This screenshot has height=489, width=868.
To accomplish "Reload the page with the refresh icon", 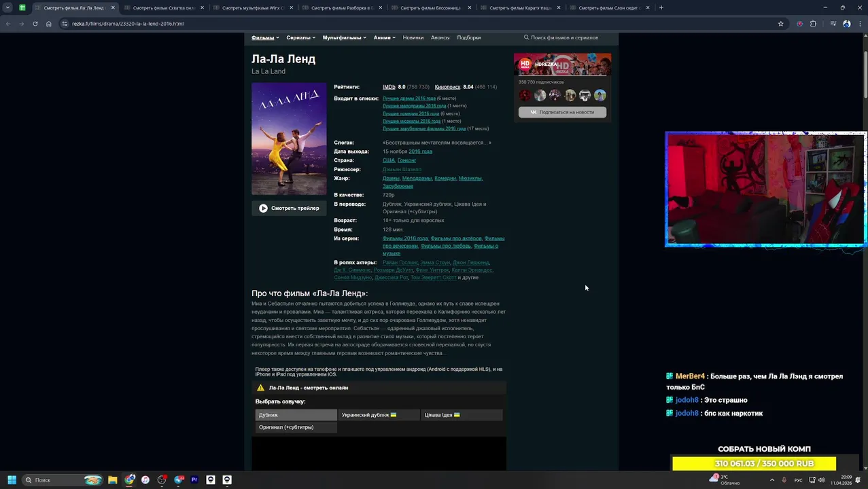I will tap(35, 24).
